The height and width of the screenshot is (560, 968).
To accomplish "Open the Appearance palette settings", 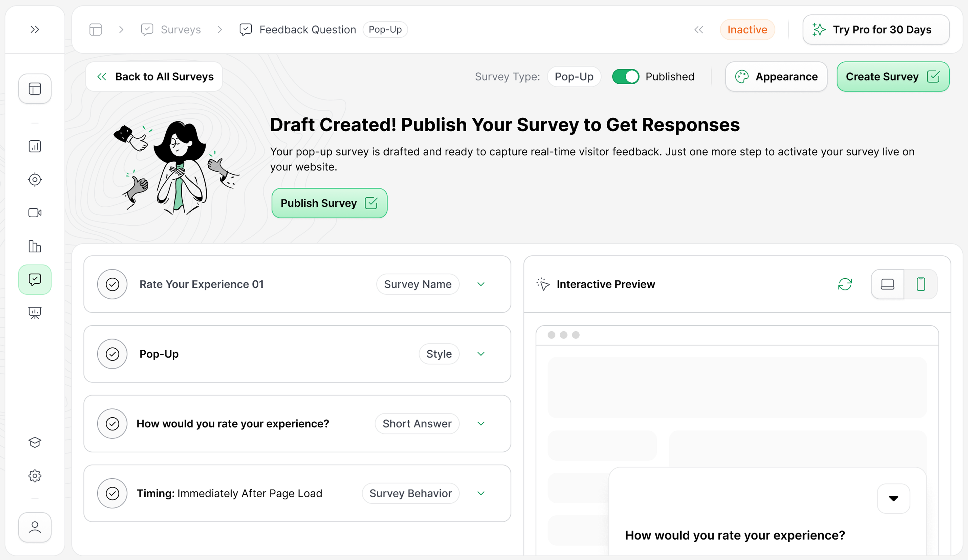I will click(x=776, y=77).
